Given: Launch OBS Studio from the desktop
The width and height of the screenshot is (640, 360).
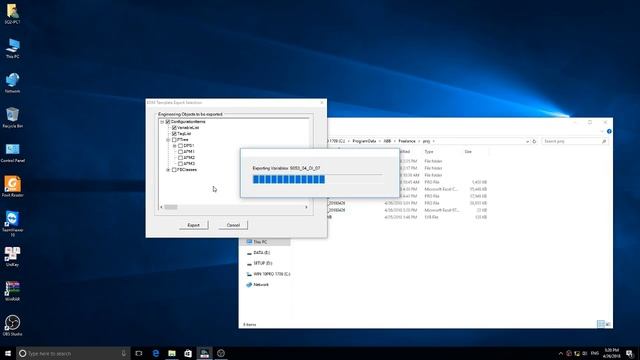Looking at the screenshot, I should click(x=12, y=326).
